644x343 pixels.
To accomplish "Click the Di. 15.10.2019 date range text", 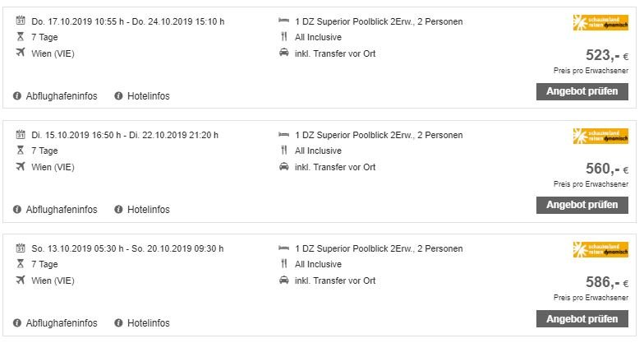I will [x=125, y=135].
